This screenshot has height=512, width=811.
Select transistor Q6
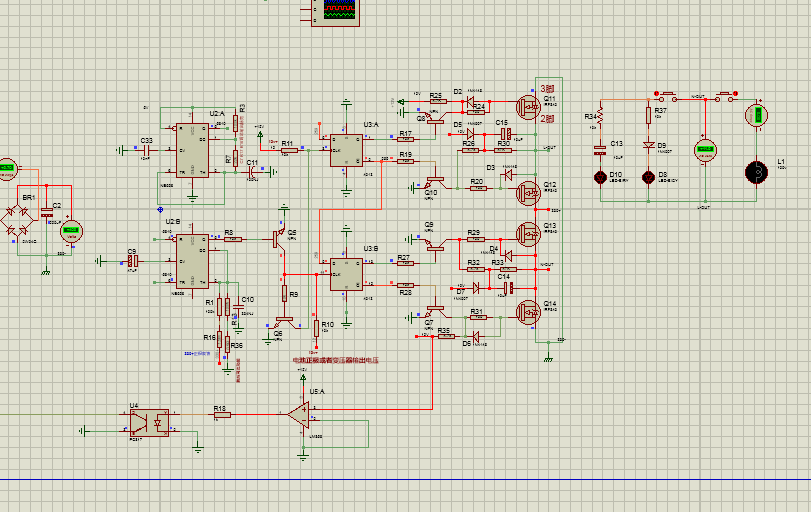click(284, 322)
